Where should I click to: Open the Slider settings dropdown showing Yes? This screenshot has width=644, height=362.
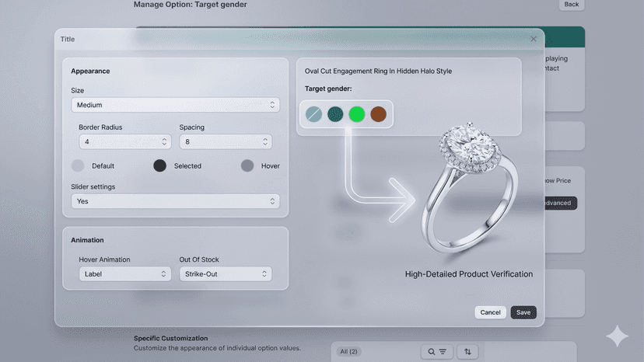pyautogui.click(x=175, y=201)
